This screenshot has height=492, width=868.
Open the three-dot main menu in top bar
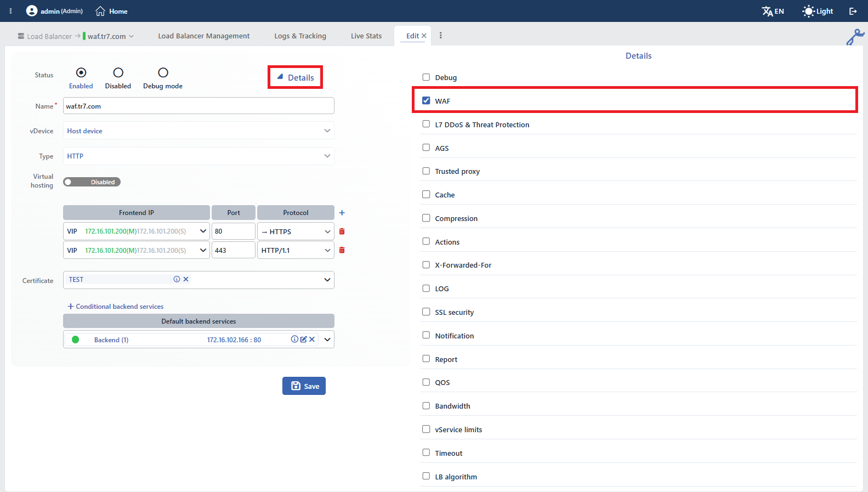point(10,11)
